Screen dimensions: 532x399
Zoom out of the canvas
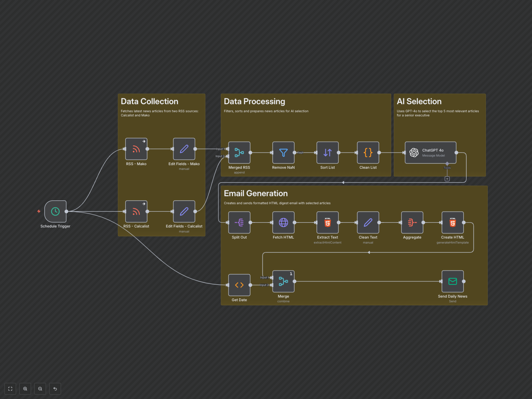click(40, 389)
